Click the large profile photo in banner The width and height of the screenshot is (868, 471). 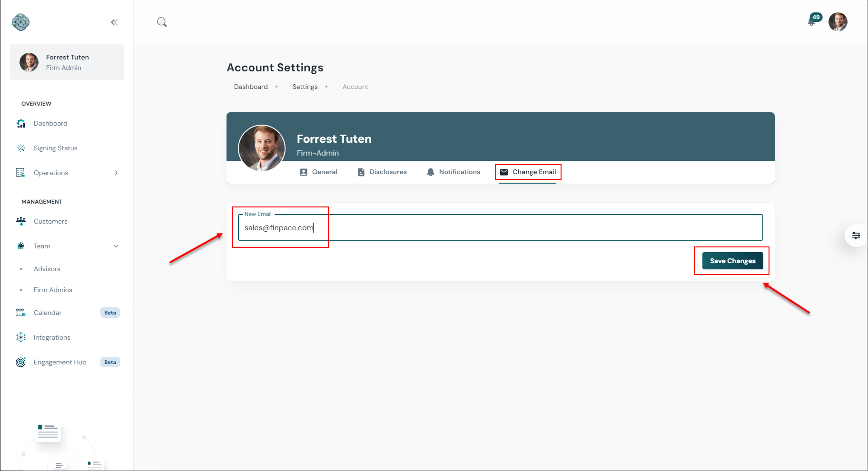pos(262,148)
